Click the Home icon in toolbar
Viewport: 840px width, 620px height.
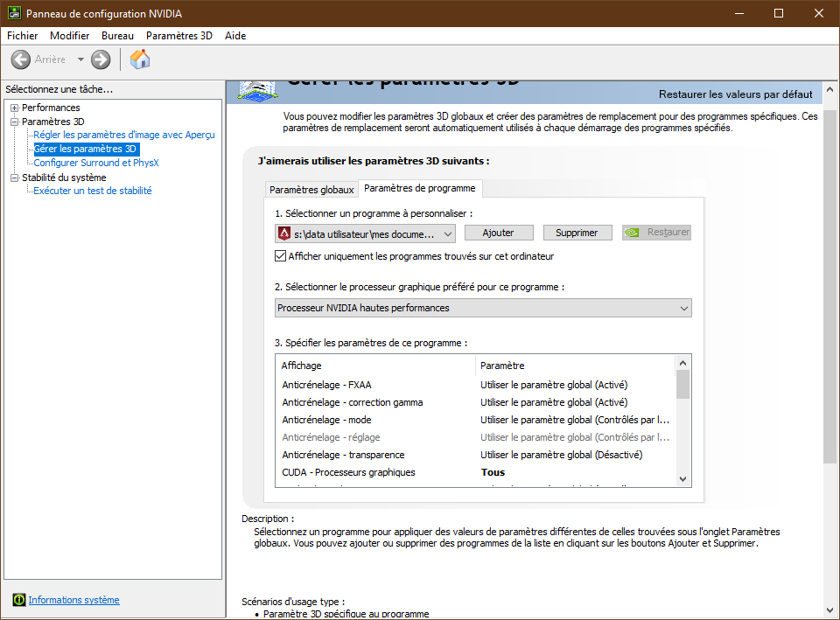[x=140, y=59]
